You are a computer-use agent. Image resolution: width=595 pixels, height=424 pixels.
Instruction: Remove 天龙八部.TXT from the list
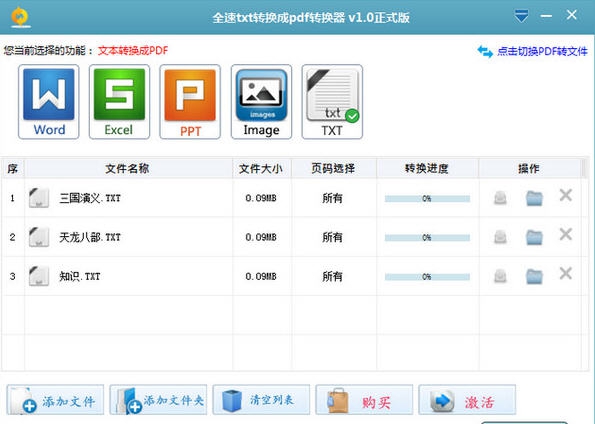[x=565, y=234]
